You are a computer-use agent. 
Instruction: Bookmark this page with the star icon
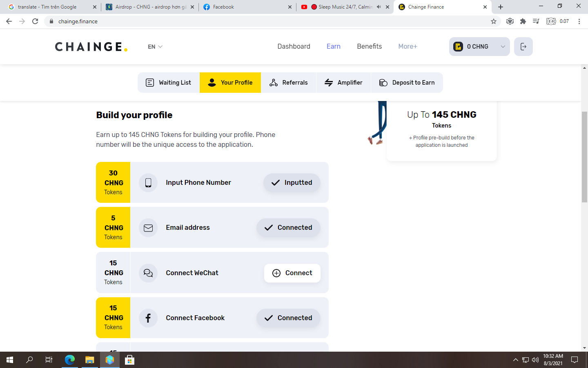(x=494, y=21)
